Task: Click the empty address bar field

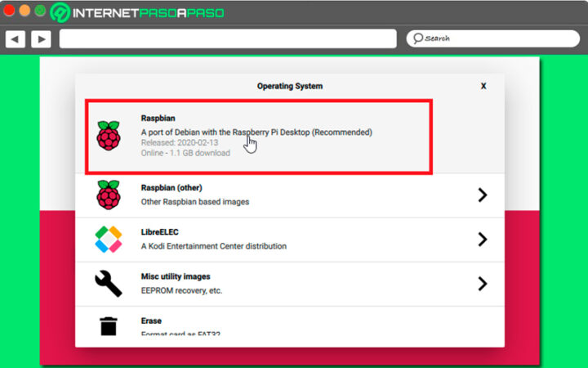Action: point(227,38)
